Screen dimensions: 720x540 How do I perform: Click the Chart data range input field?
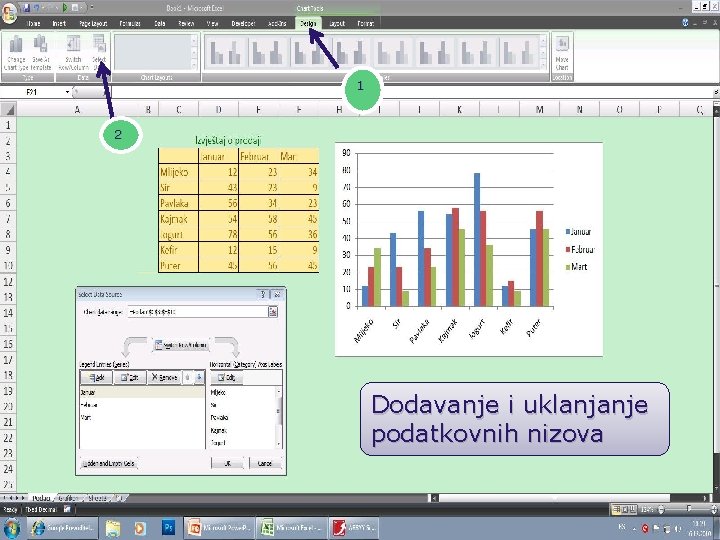point(198,312)
